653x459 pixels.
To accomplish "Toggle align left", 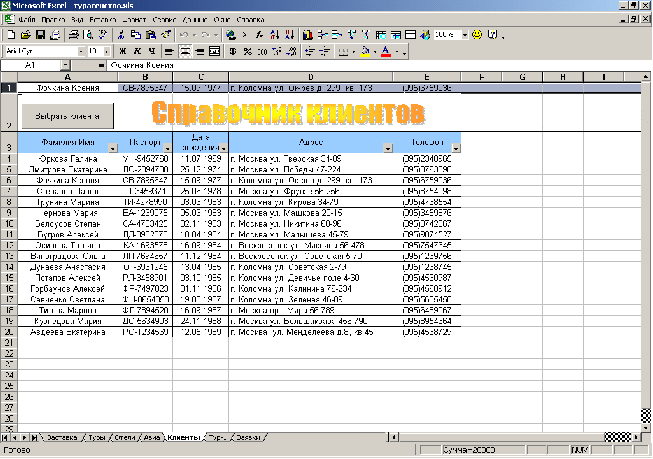I will tap(169, 51).
